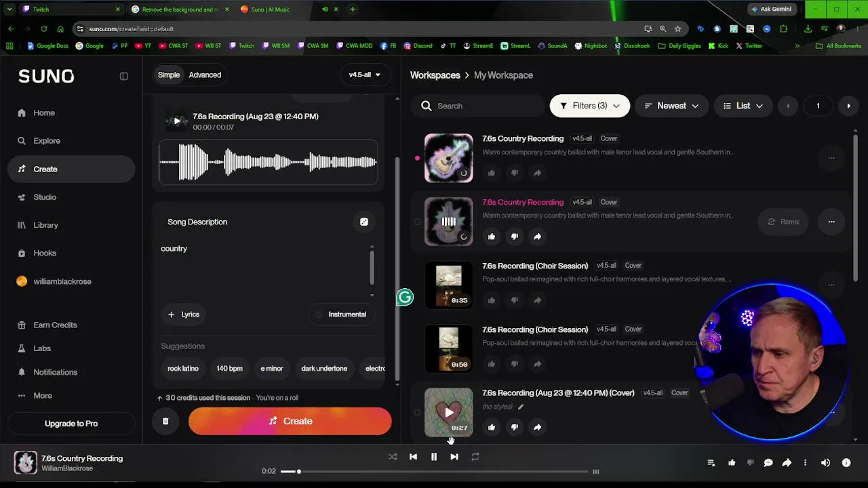Click the workspace Search field
Image resolution: width=868 pixels, height=488 pixels.
pyautogui.click(x=478, y=106)
